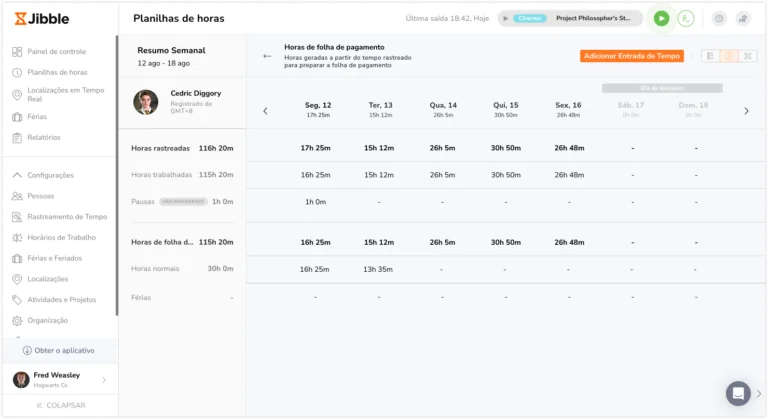Image resolution: width=768 pixels, height=419 pixels.
Task: Click the Horas de folha d... row label
Action: pyautogui.click(x=162, y=242)
